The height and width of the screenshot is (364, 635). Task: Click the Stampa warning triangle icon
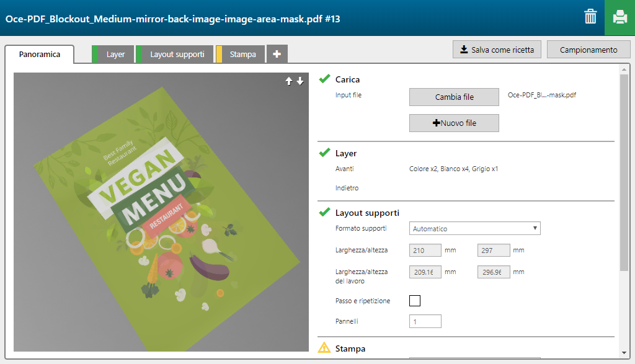(x=324, y=348)
